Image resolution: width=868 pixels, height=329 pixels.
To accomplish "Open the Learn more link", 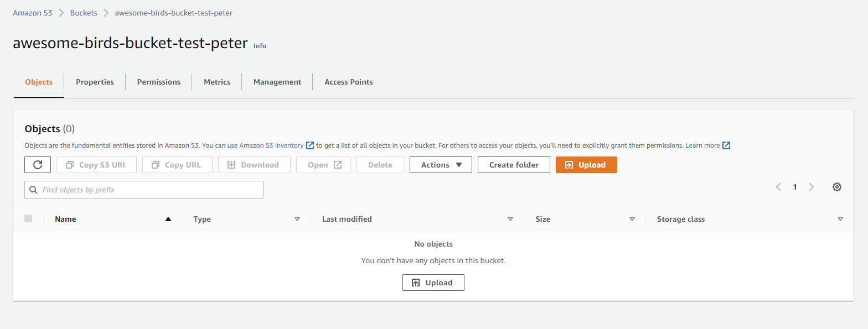I will coord(702,145).
